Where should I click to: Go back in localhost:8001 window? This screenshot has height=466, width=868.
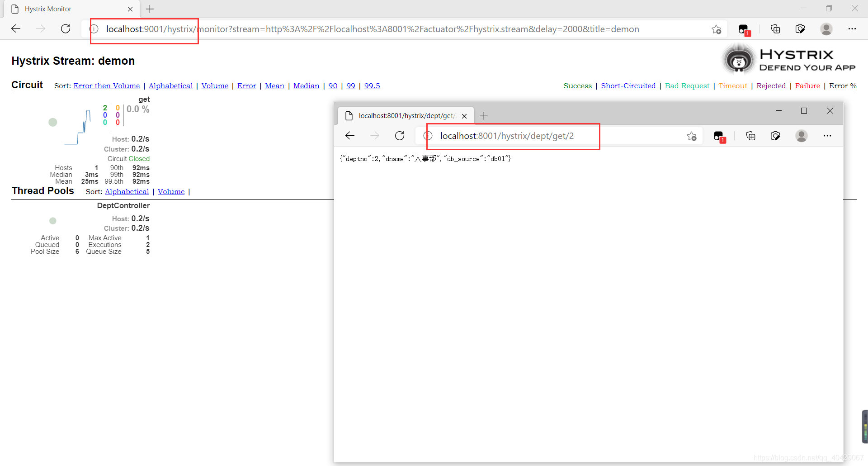tap(350, 136)
